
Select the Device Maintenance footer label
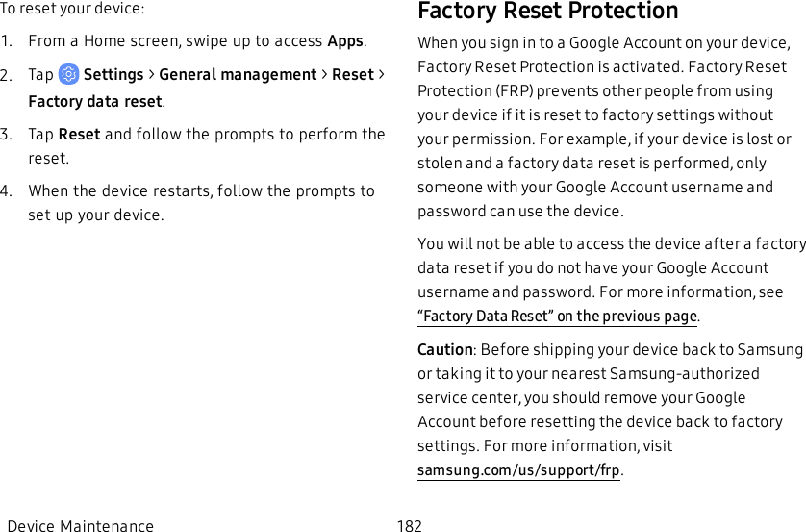[x=80, y=526]
